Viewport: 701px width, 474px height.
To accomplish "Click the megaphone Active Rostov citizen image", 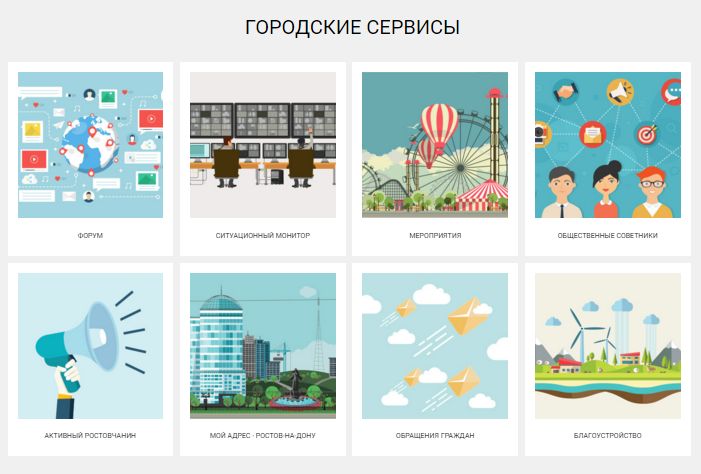I will [x=90, y=346].
